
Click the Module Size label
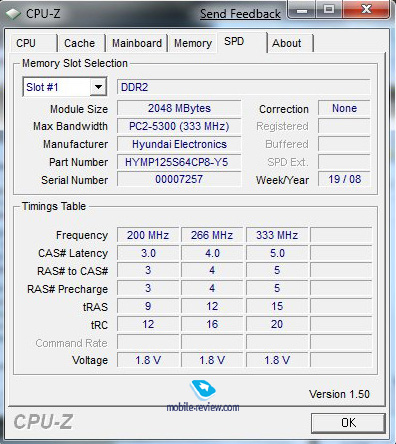(79, 109)
